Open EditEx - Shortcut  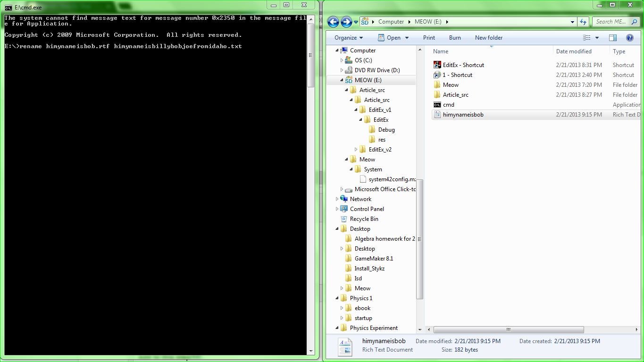coord(463,65)
